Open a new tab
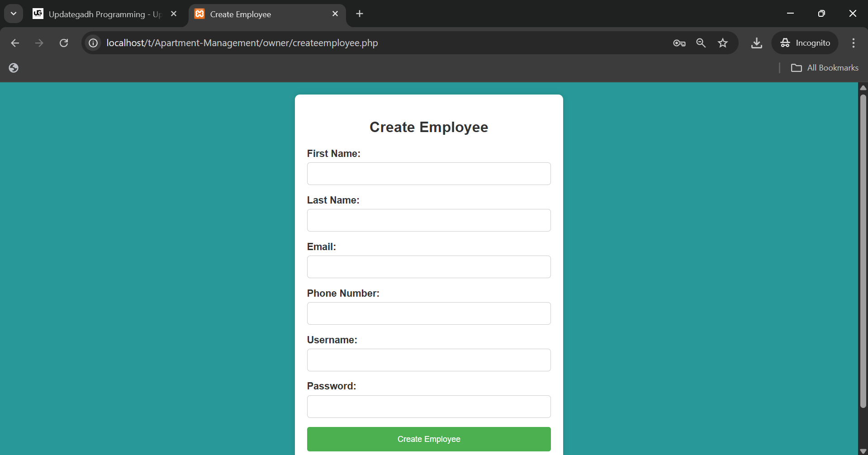 [360, 14]
